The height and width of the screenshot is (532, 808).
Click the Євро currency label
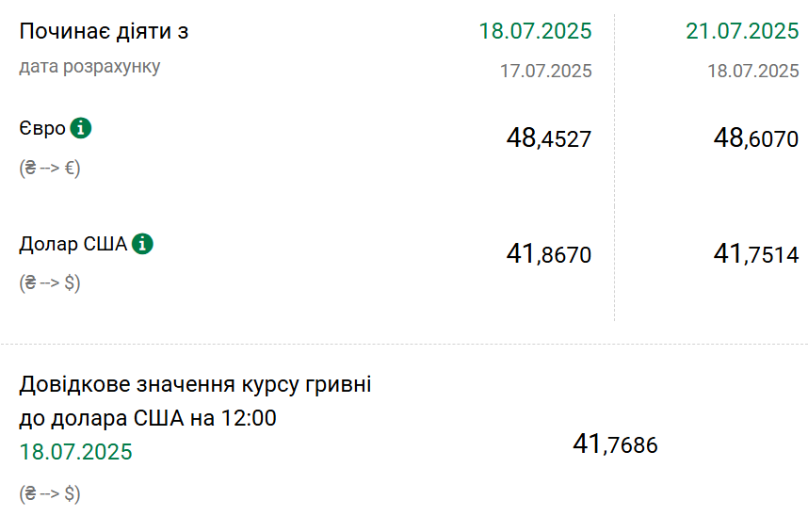pyautogui.click(x=42, y=128)
